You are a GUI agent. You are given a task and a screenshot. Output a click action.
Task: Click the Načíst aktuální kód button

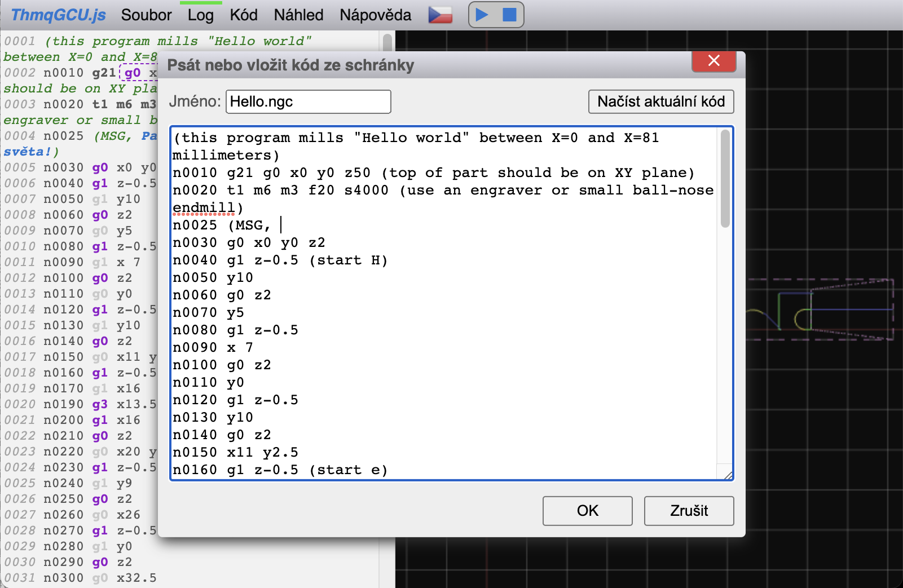point(660,101)
